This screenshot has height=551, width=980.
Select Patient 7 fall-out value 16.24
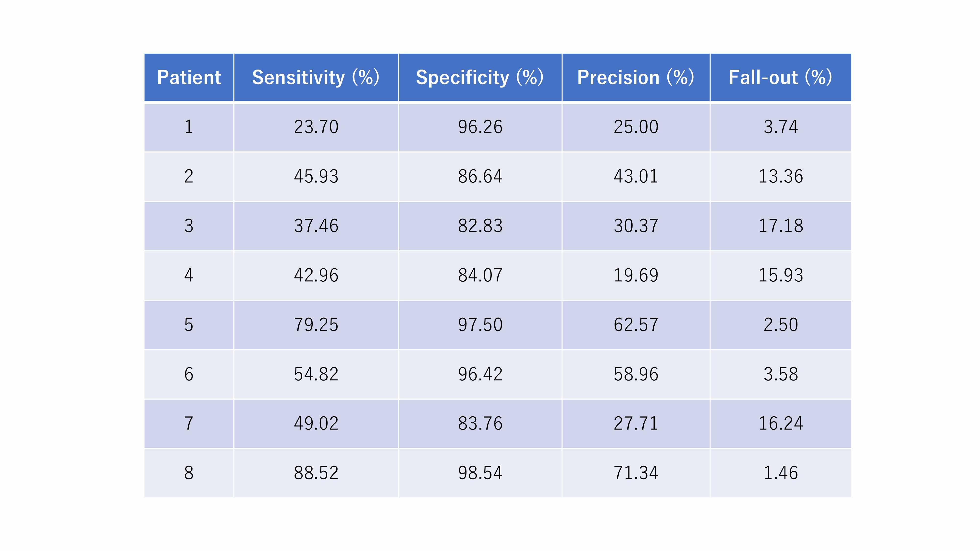click(x=781, y=424)
